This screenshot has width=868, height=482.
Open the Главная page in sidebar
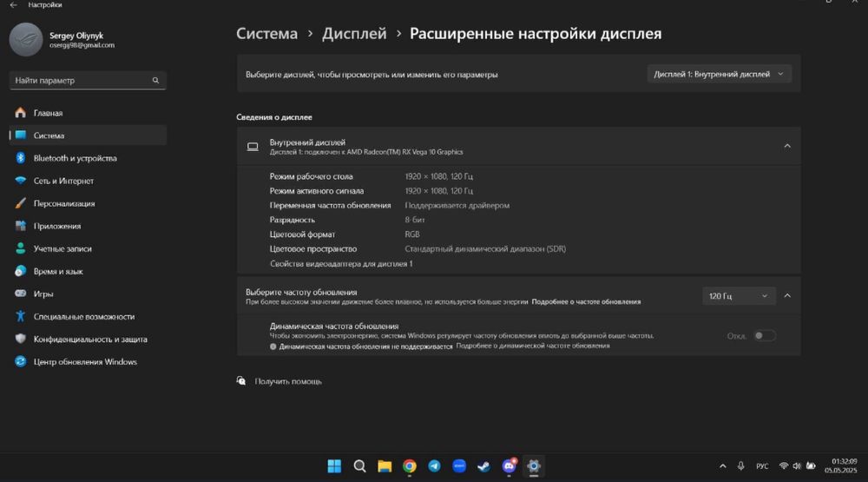[88, 113]
